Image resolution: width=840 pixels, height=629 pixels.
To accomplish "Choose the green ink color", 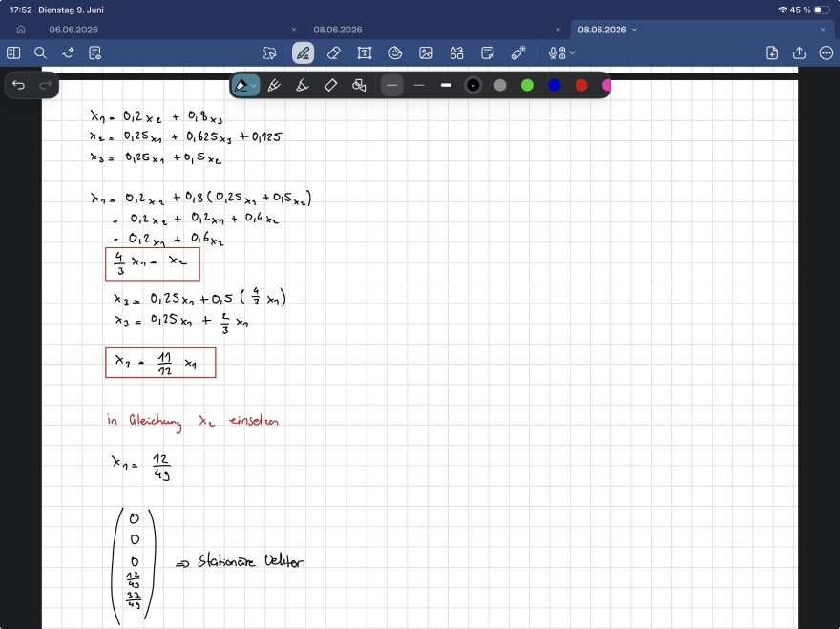I will pyautogui.click(x=527, y=85).
